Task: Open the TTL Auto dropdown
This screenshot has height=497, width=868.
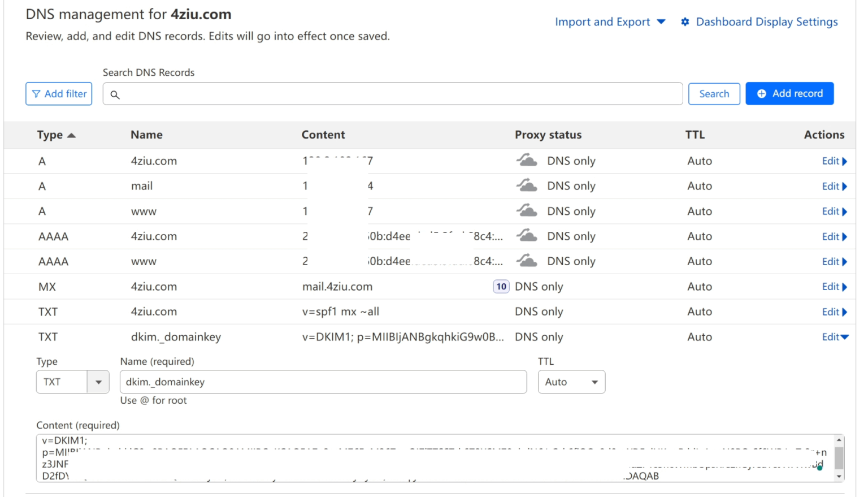Action: click(x=571, y=382)
